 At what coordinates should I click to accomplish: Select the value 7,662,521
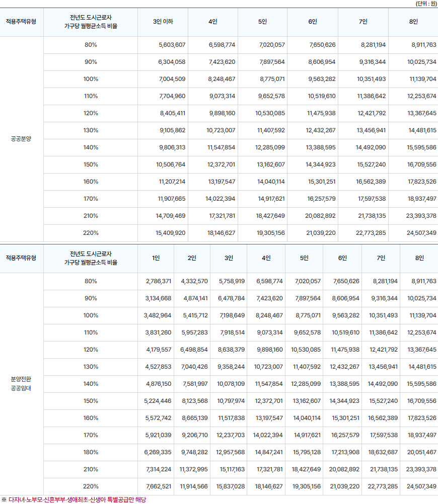click(158, 486)
